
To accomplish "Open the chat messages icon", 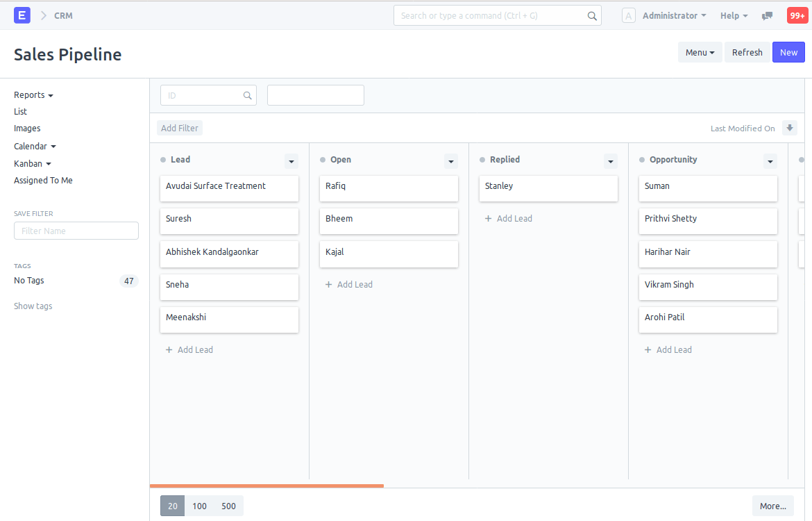I will pos(768,16).
